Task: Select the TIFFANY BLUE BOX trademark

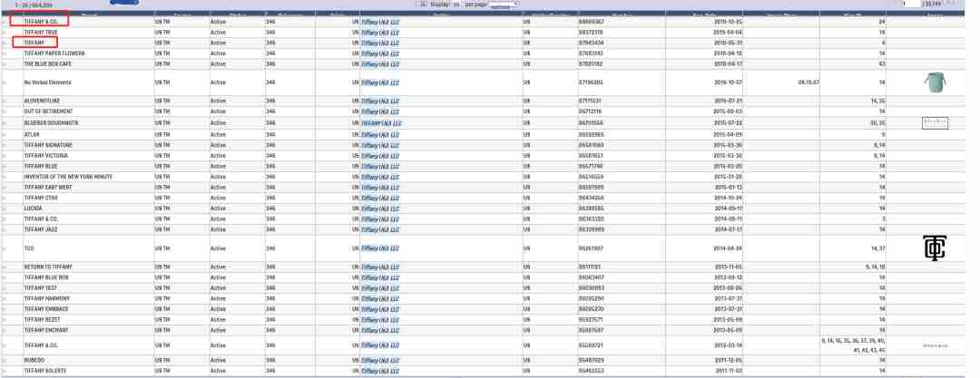Action: pos(46,277)
